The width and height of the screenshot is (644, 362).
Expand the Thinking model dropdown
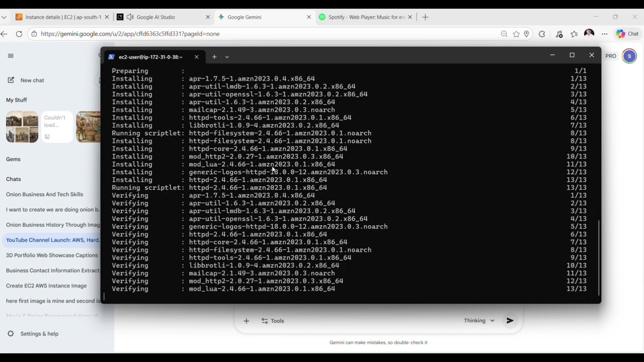tap(479, 320)
